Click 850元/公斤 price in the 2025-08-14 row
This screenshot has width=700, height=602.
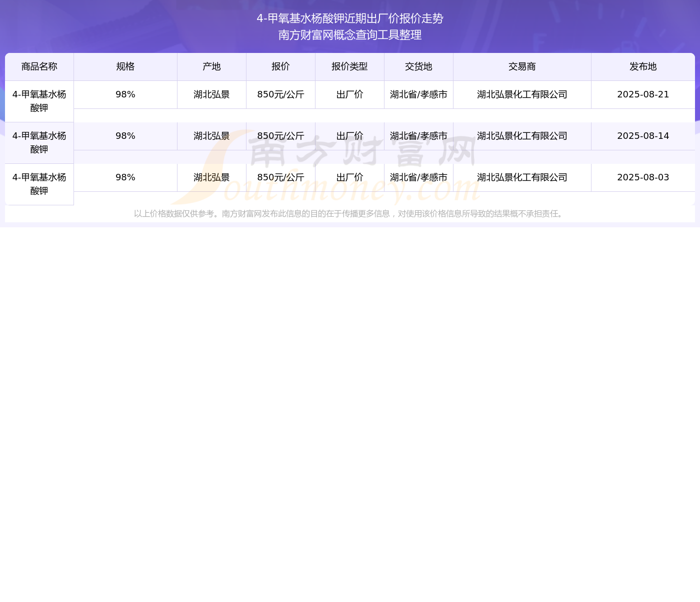click(280, 136)
